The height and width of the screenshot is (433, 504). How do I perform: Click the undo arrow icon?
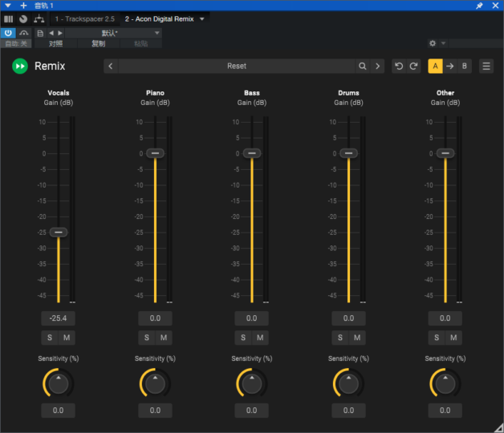click(x=399, y=67)
